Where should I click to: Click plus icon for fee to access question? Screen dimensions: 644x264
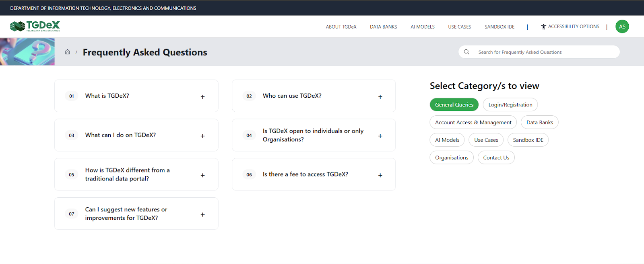(380, 175)
